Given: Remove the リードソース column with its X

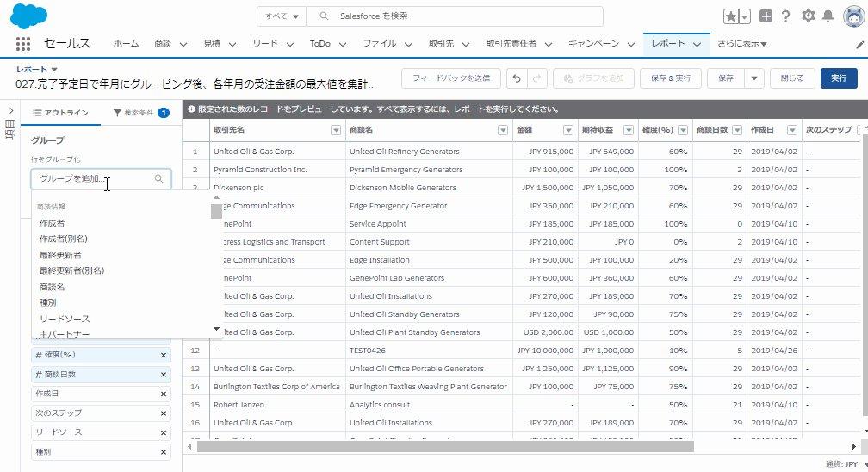Looking at the screenshot, I should pos(164,432).
